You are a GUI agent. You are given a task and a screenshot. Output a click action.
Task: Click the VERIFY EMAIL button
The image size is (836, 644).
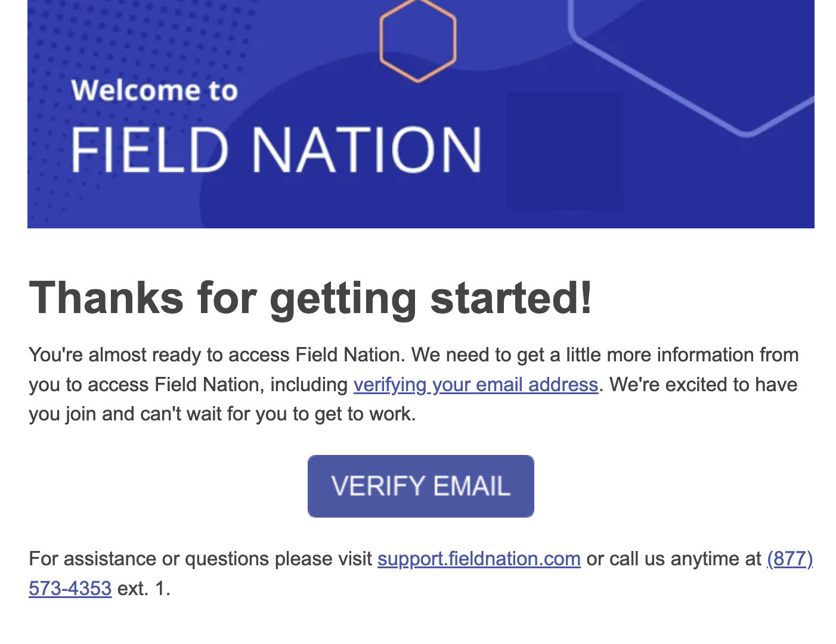point(420,485)
